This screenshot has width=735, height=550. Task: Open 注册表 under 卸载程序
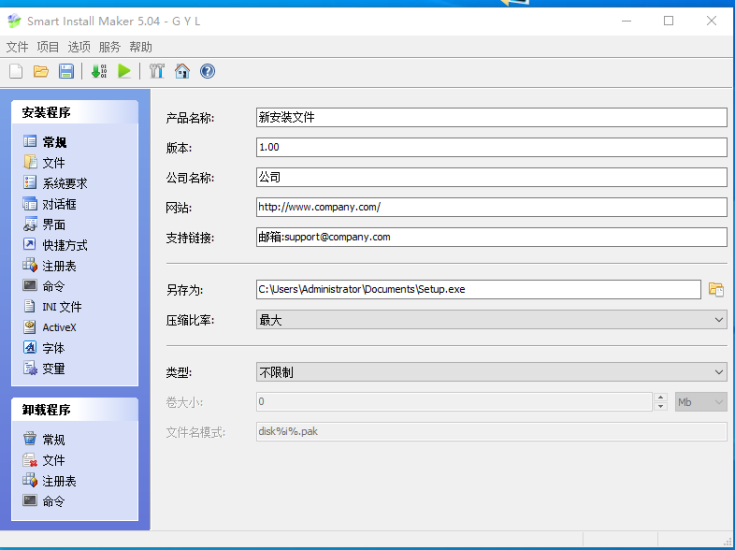(50, 481)
